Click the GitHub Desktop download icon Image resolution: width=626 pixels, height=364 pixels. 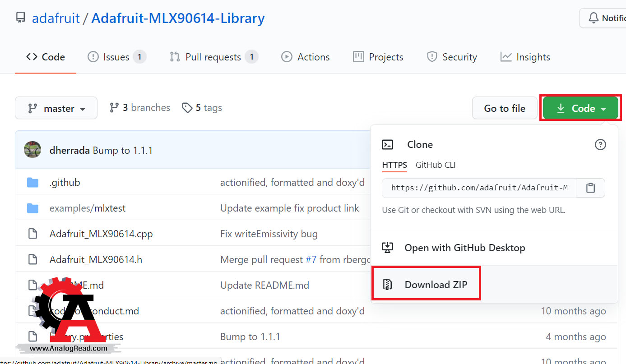pos(388,248)
